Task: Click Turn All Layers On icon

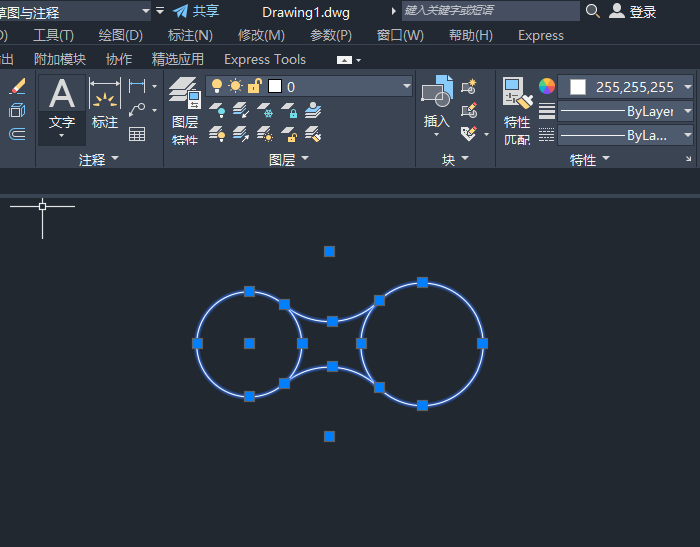Action: (217, 134)
